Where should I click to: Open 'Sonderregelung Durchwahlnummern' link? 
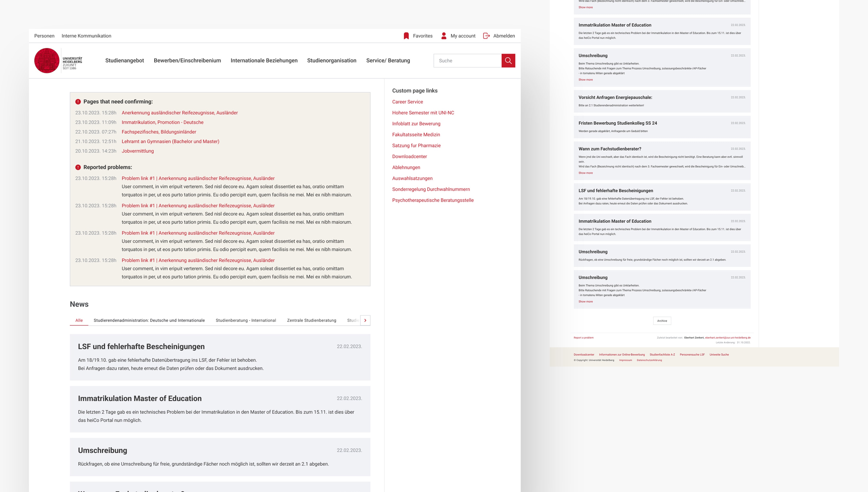pos(431,189)
